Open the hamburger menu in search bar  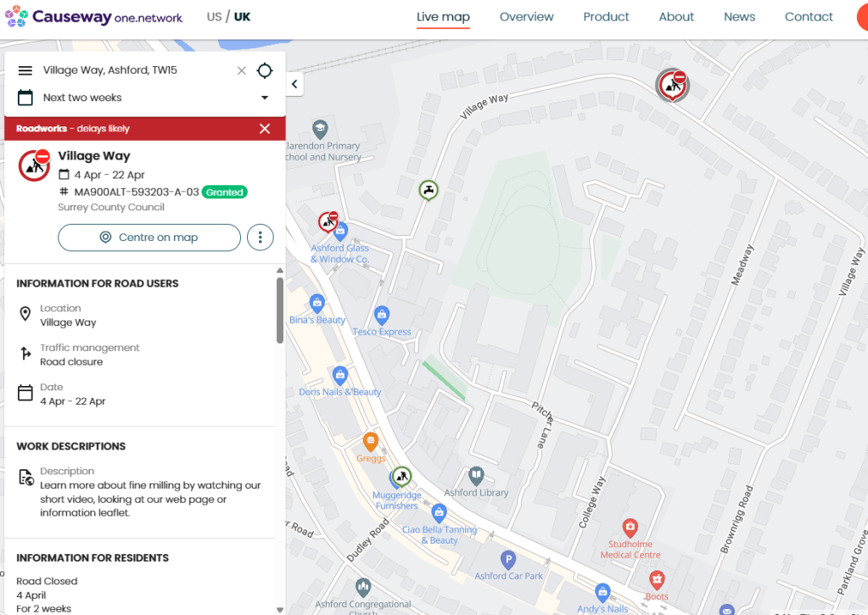point(25,70)
